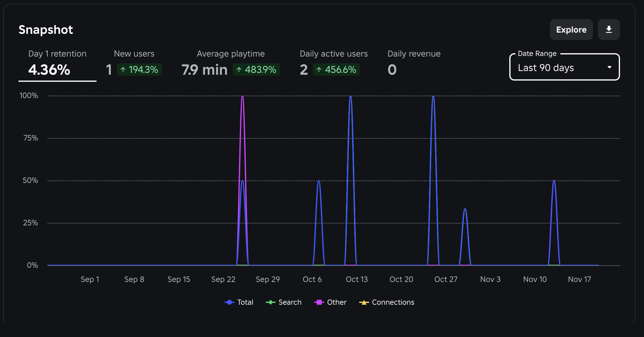This screenshot has width=644, height=337.
Task: Hide the Other series via legend
Action: [x=336, y=302]
